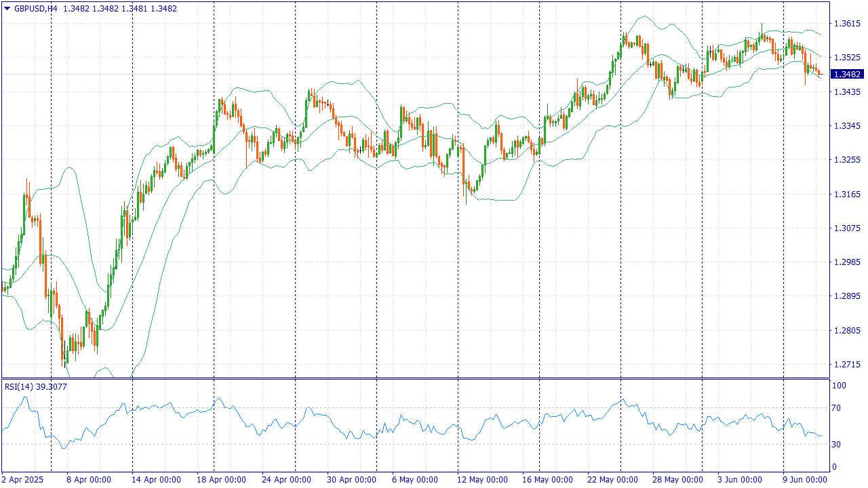The image size is (868, 488).
Task: Select the GBPUSD,H4 chart title text
Action: [x=36, y=9]
